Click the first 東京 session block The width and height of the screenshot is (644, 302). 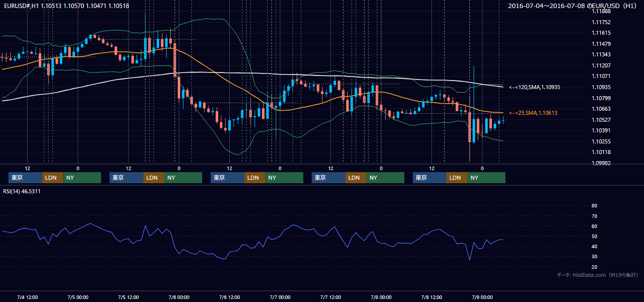click(x=25, y=178)
